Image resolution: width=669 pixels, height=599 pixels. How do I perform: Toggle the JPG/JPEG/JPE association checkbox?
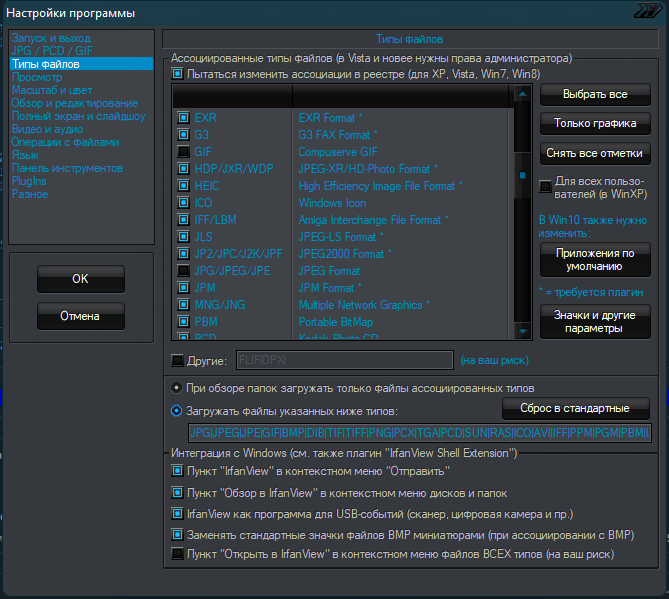[184, 270]
